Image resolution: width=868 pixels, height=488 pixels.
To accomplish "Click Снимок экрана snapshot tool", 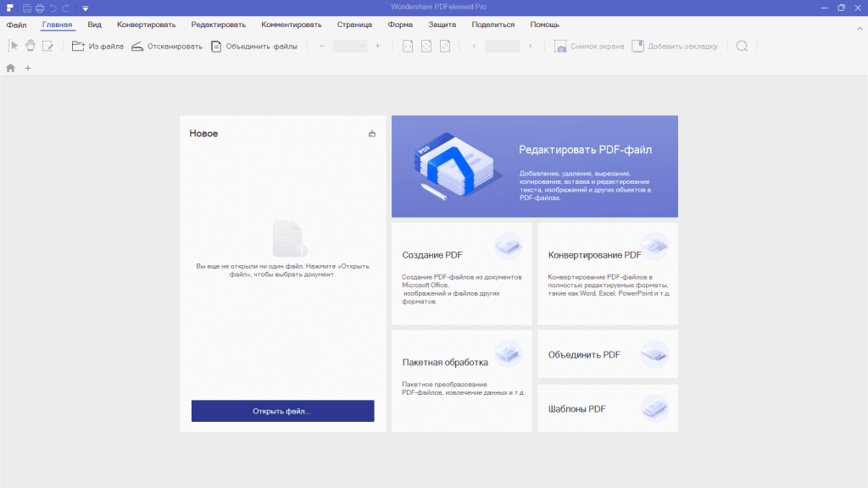I will coord(588,47).
